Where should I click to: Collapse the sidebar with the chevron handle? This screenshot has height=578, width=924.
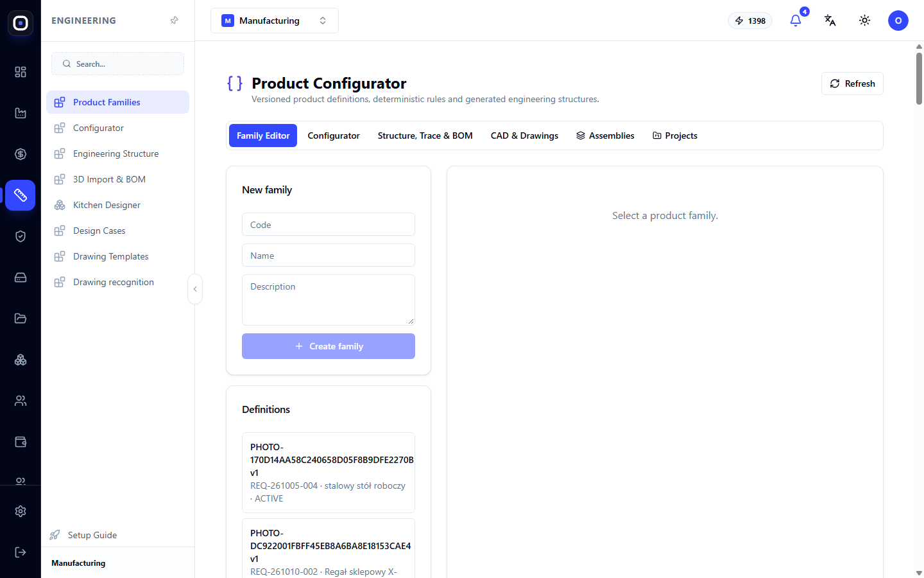coord(195,289)
